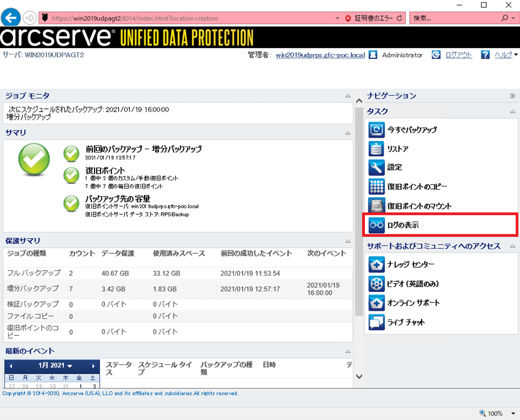Image resolution: width=520 pixels, height=420 pixels.
Task: Open the Knowledge Center (ナレッジ センター) icon
Action: [376, 264]
